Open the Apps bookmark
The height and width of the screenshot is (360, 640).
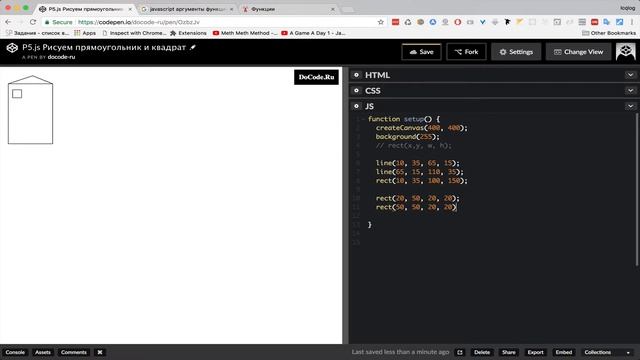(85, 33)
